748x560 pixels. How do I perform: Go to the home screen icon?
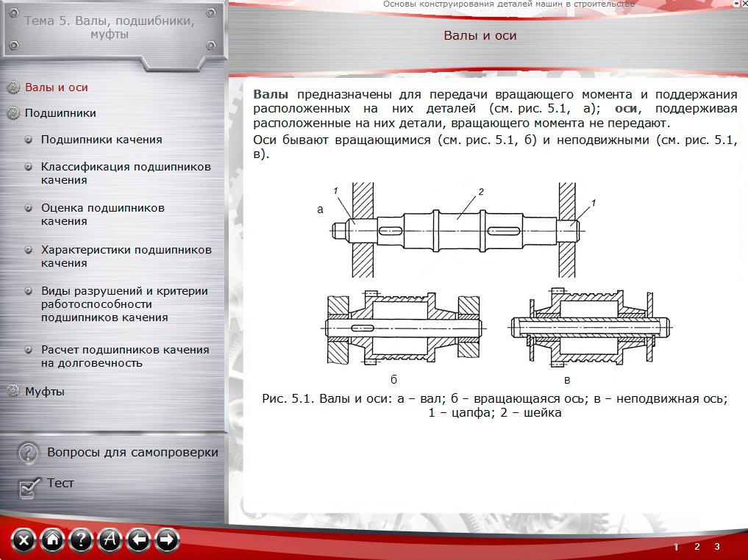point(52,541)
